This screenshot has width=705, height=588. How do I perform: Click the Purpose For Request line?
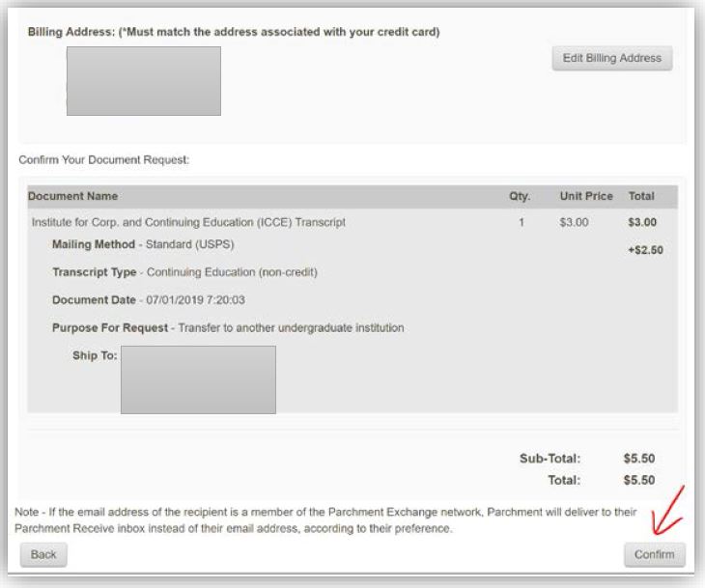pyautogui.click(x=227, y=328)
